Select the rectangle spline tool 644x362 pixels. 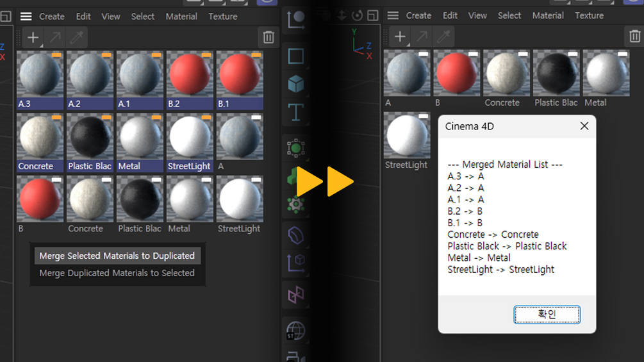[295, 56]
